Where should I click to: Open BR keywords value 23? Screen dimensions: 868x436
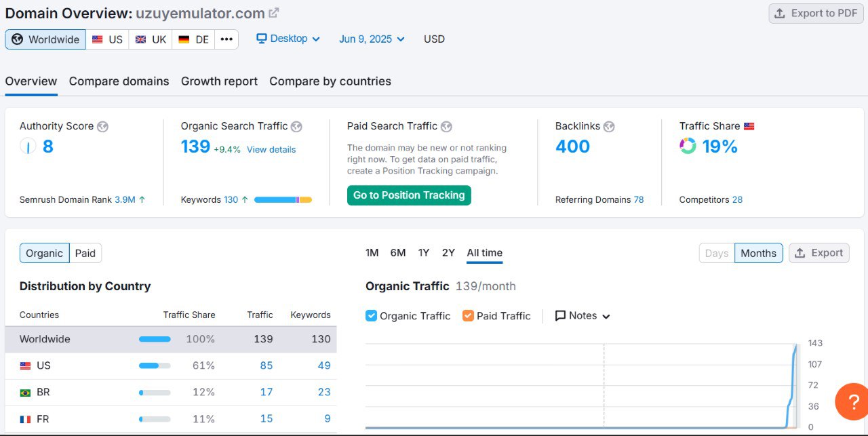324,392
